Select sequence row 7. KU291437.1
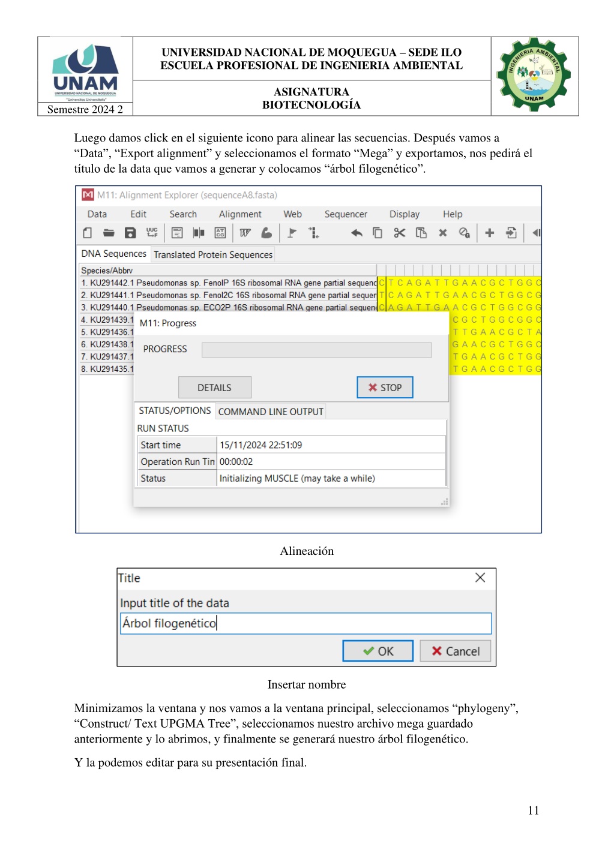This screenshot has height=868, width=614. coord(107,356)
